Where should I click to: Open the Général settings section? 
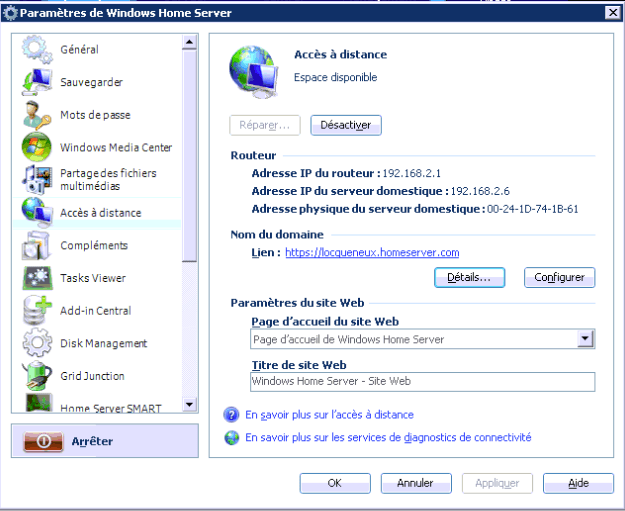[79, 49]
